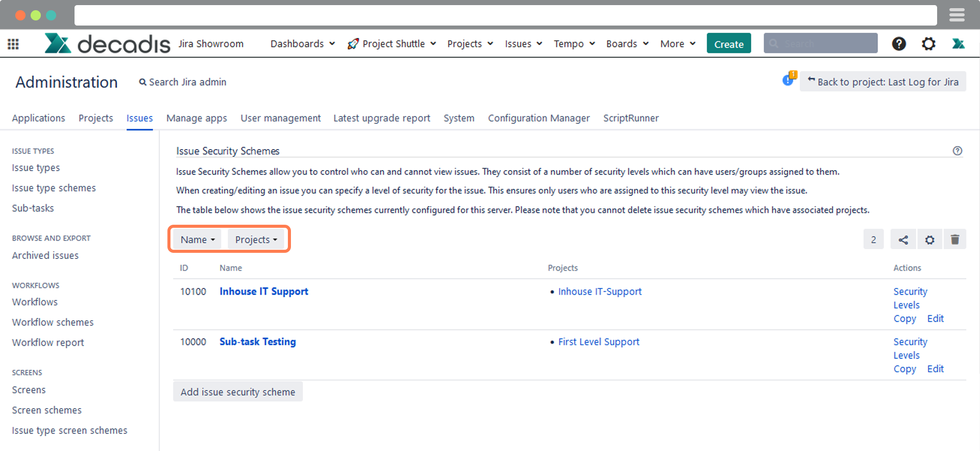Open the ScriptRunner tab
980x451 pixels.
click(631, 118)
